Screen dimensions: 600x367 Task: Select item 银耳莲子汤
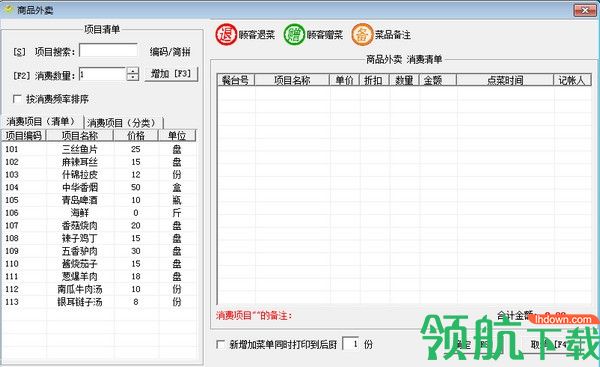point(80,302)
